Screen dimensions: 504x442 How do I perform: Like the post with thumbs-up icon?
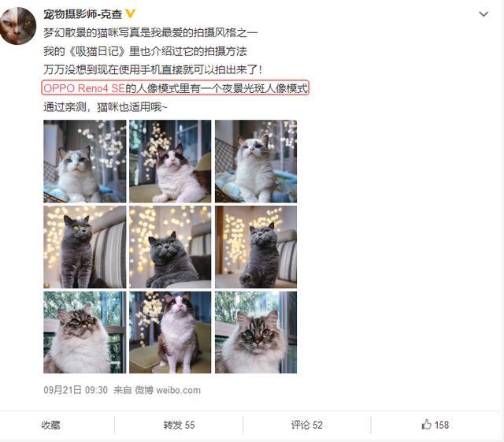point(435,425)
